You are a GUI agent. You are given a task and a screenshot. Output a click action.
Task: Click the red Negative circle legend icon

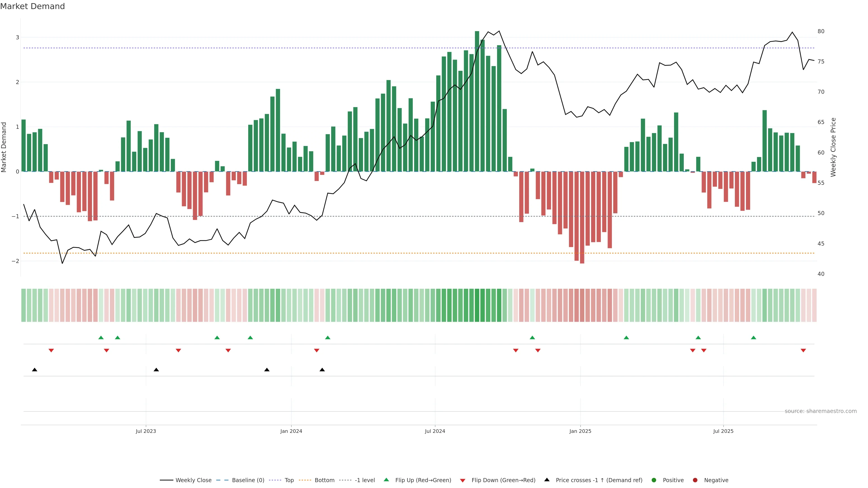pos(695,480)
